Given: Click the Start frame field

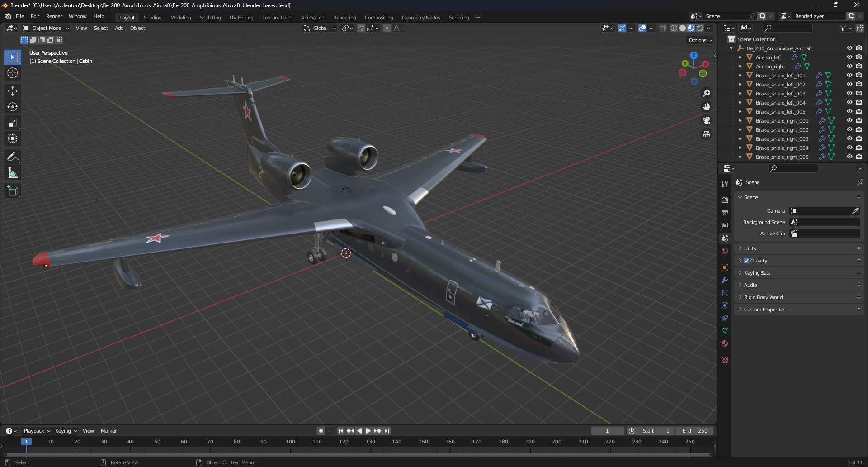Looking at the screenshot, I should pos(656,431).
